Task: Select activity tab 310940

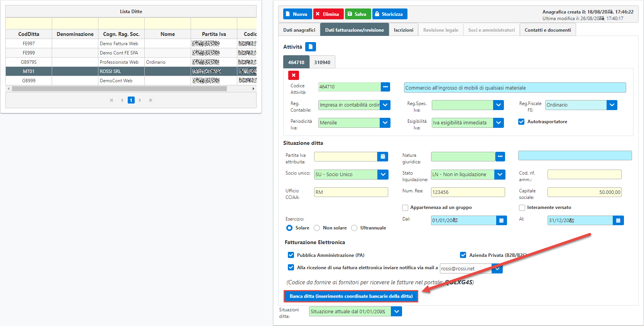Action: pos(322,62)
